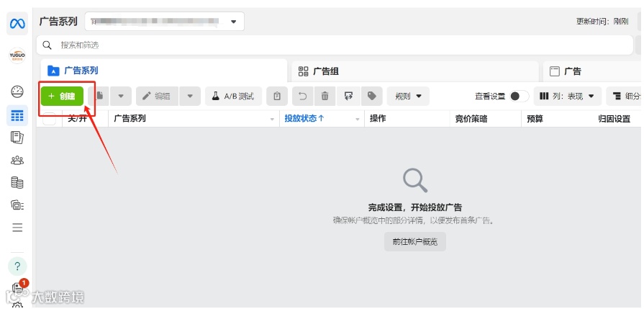Image resolution: width=644 pixels, height=309 pixels.
Task: Sort by 投放状态 column header
Action: tap(304, 118)
